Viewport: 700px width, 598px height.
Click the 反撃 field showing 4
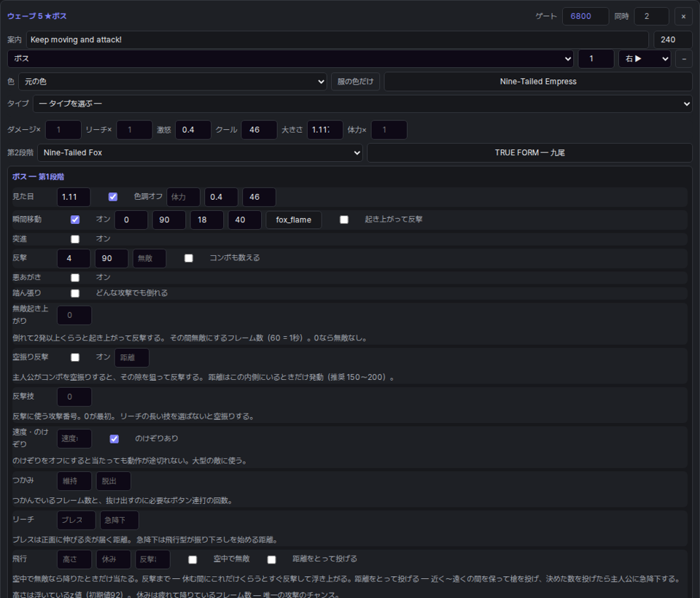point(74,258)
